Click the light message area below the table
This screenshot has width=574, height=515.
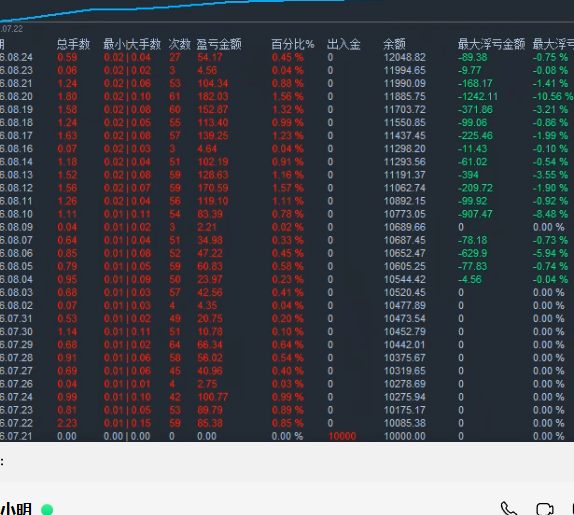pos(287,462)
